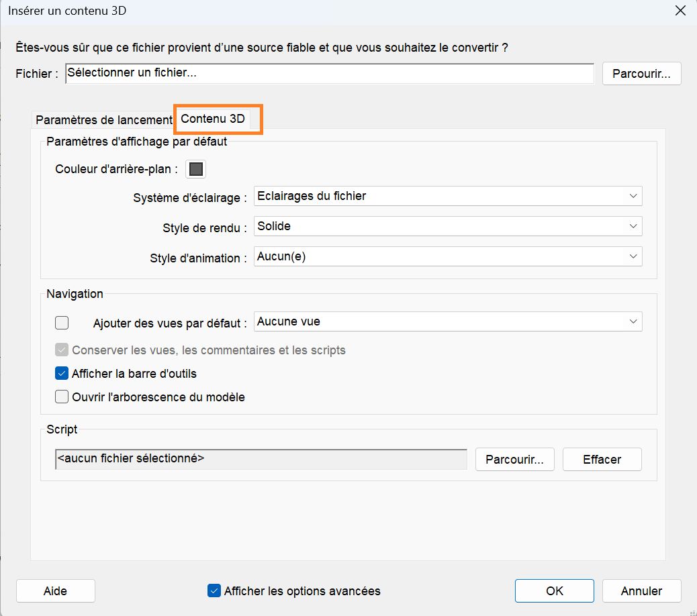Image resolution: width=697 pixels, height=616 pixels.
Task: Open the Aucune vue dropdown list
Action: pyautogui.click(x=448, y=321)
